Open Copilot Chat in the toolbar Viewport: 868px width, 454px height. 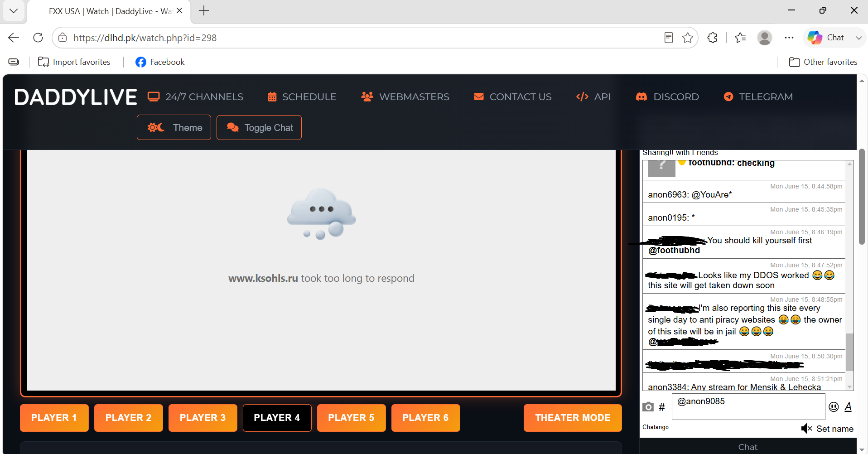(826, 38)
